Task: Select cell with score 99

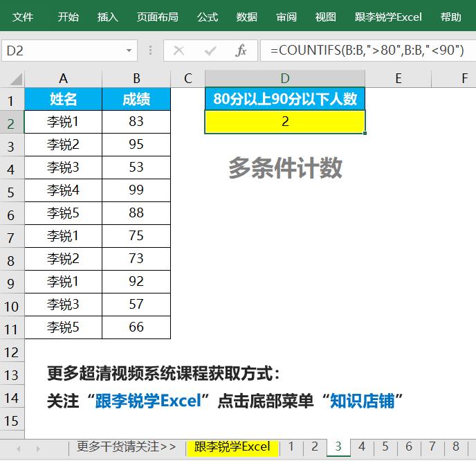Action: click(136, 190)
